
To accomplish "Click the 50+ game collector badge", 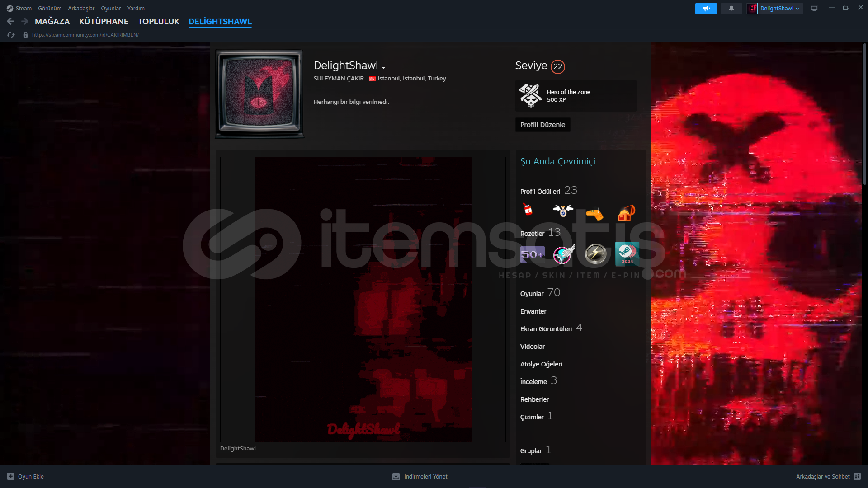I will [532, 254].
